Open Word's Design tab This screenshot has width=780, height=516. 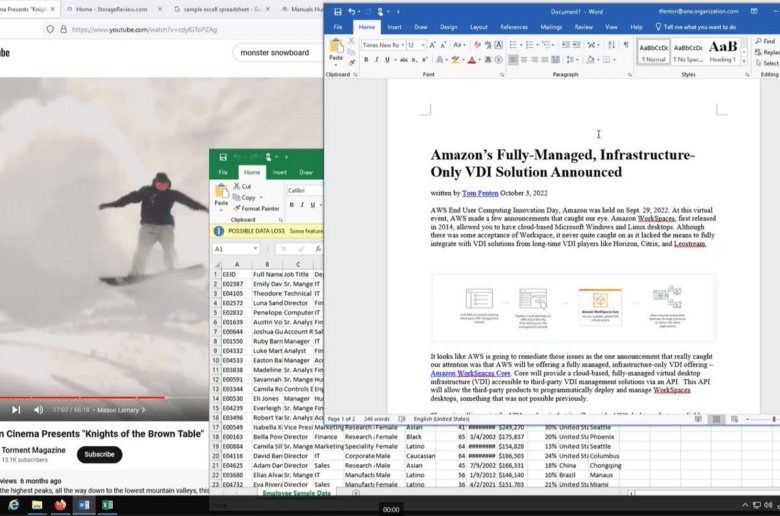[448, 27]
